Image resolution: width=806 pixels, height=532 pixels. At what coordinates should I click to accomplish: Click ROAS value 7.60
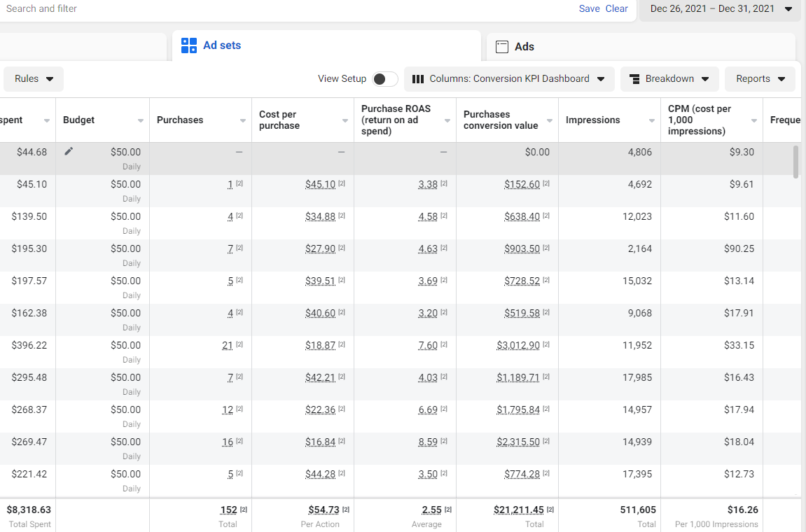428,345
